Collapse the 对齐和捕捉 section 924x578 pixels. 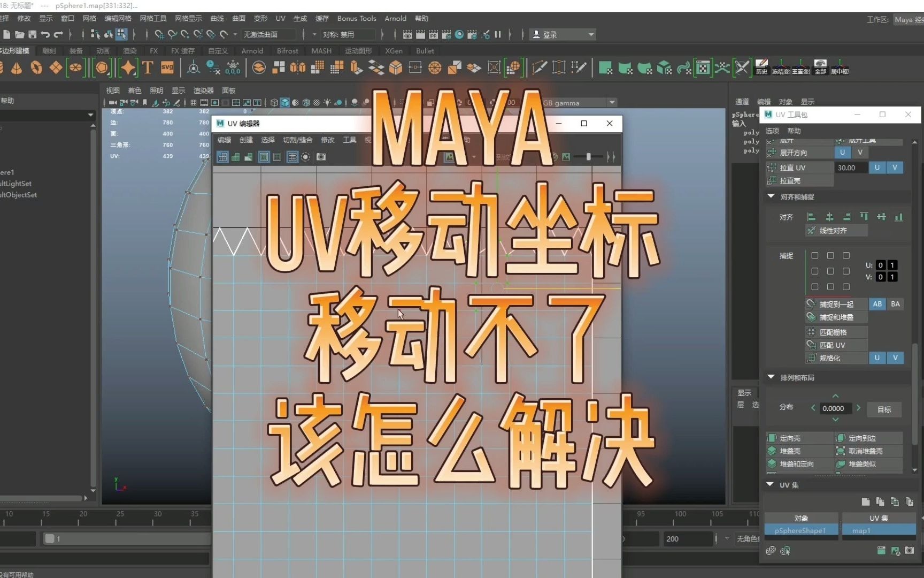[771, 196]
